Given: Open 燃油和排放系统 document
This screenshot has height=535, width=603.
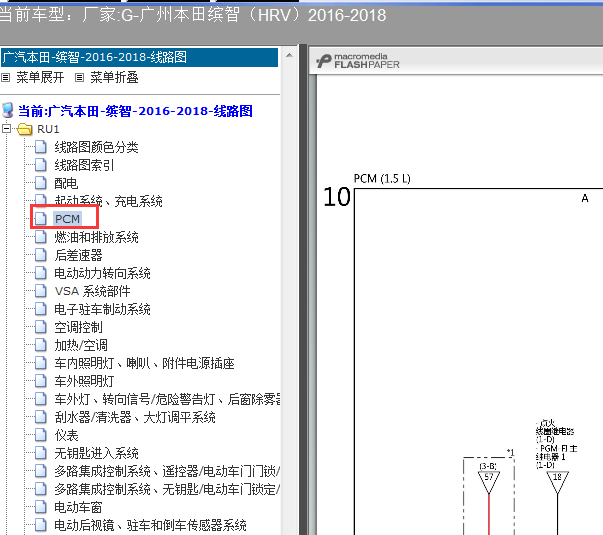Looking at the screenshot, I should click(96, 237).
